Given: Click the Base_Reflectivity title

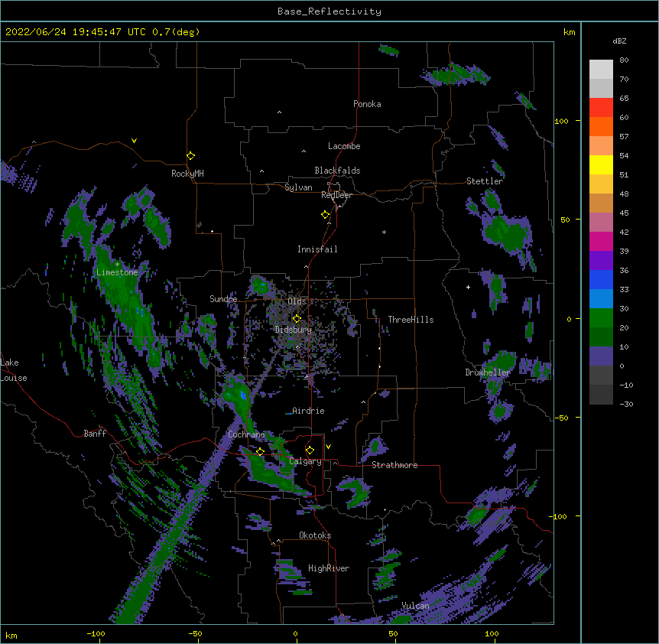Looking at the screenshot, I should pyautogui.click(x=329, y=11).
